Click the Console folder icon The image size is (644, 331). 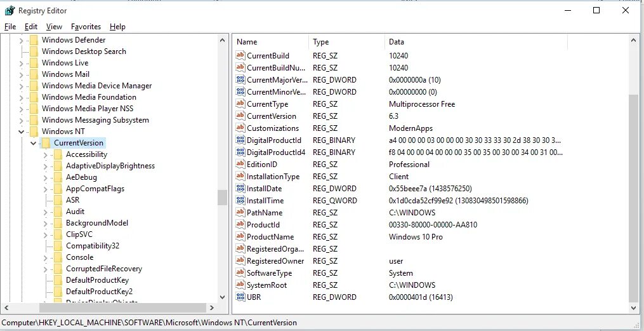pyautogui.click(x=58, y=257)
